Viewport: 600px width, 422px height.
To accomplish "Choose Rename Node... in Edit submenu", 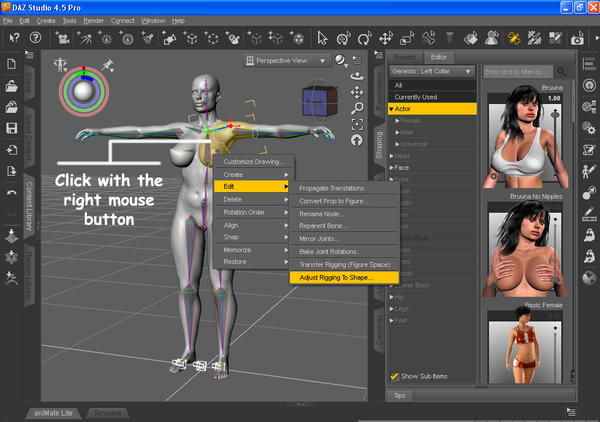I will 344,214.
